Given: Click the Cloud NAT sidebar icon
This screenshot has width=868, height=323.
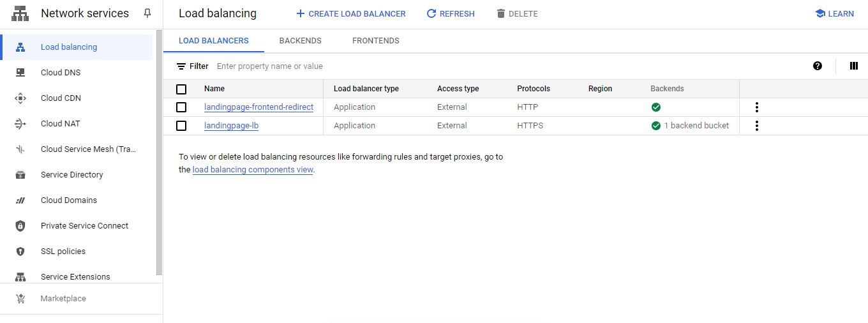Looking at the screenshot, I should 20,124.
